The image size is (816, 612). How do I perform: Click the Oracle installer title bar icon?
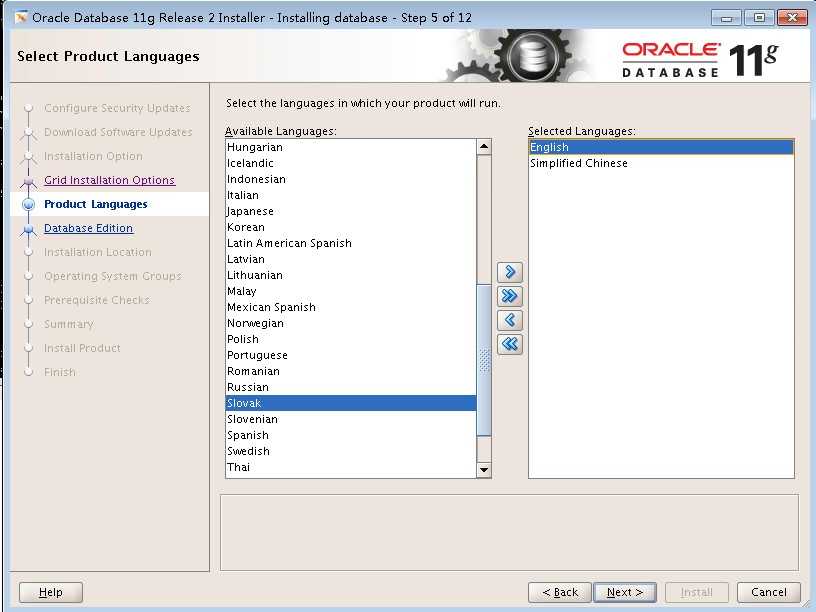point(21,18)
